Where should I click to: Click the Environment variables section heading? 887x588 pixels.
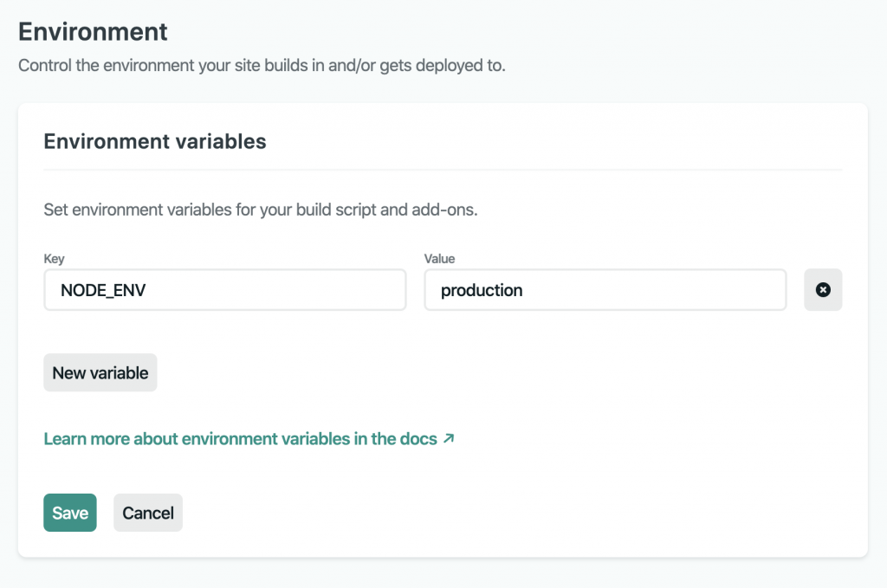click(x=155, y=141)
